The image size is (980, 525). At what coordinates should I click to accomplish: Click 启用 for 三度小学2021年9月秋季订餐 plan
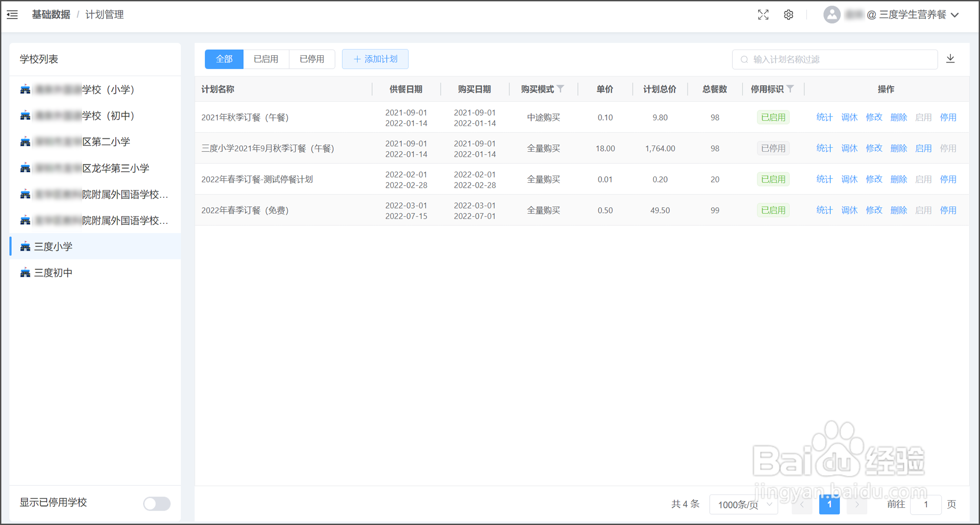pyautogui.click(x=923, y=148)
